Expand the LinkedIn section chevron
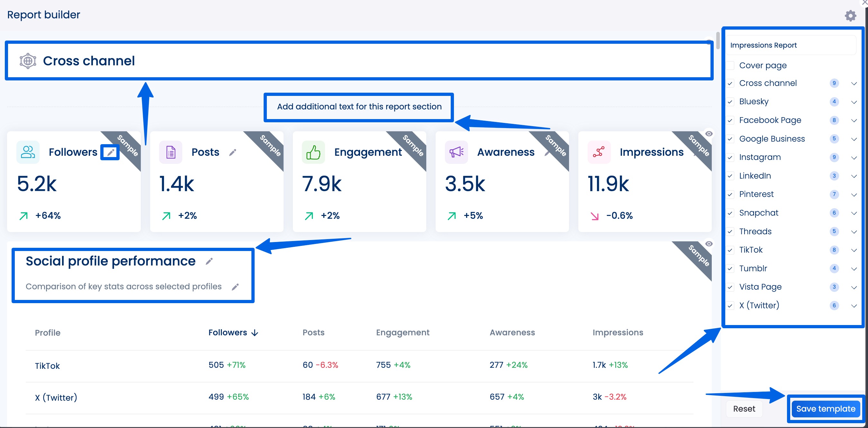Viewport: 868px width, 428px height. pos(854,176)
